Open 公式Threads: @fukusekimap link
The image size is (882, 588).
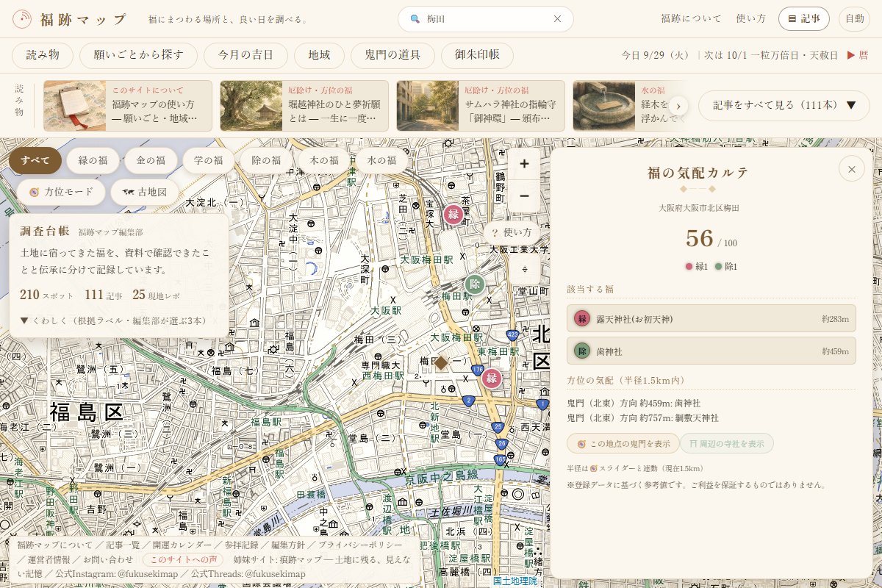(x=248, y=573)
